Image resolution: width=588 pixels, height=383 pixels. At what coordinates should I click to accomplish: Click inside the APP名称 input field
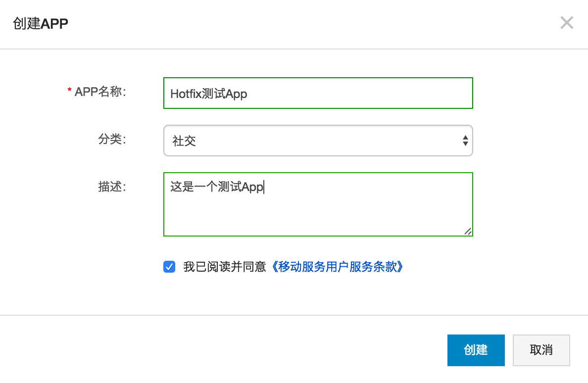[x=318, y=93]
